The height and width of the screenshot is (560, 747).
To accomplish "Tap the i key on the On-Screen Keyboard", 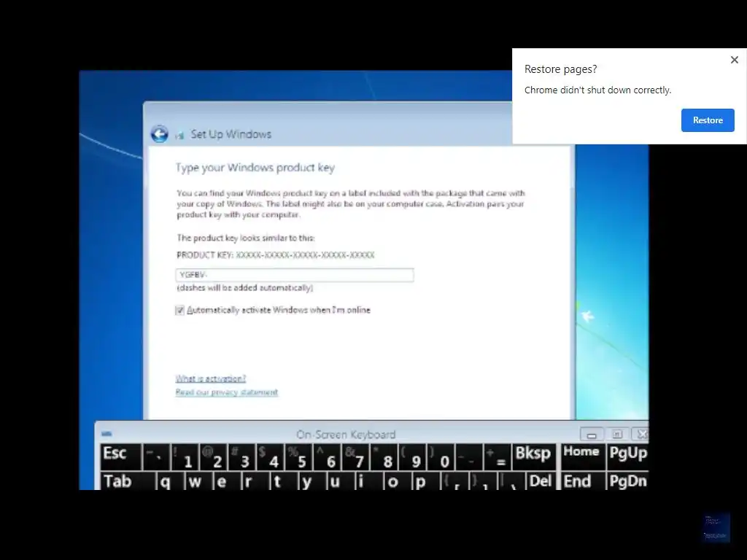I will tap(368, 481).
